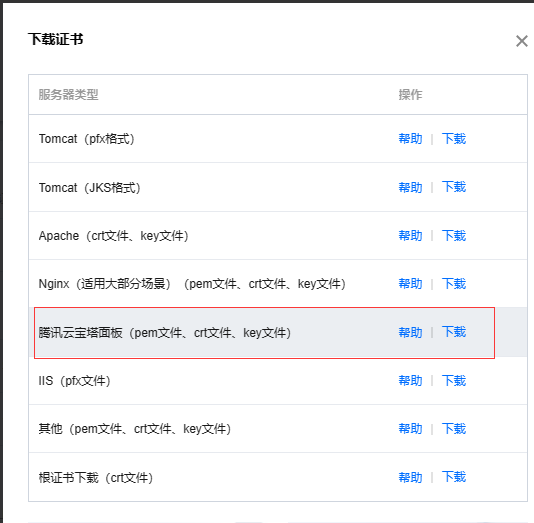Download the Nginx certificate files
Screen dimensions: 534x523
pos(454,284)
